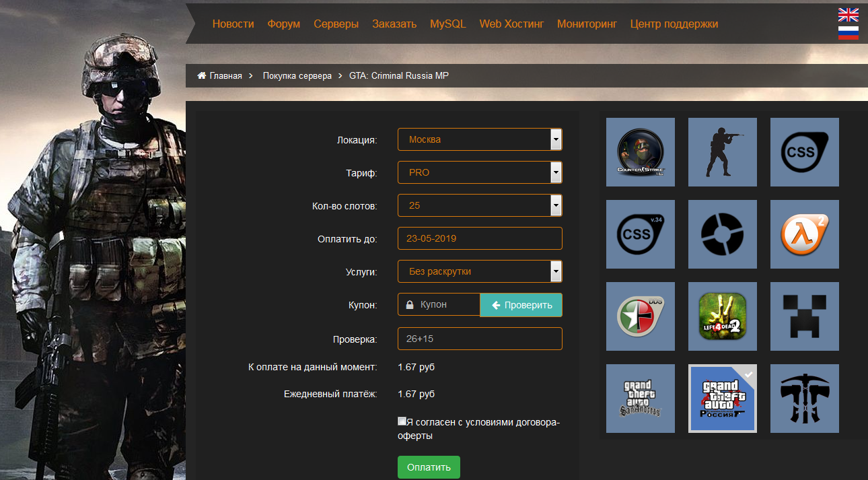Choose the Counter-Strike: Source CSS icon
868x480 pixels.
pyautogui.click(x=804, y=152)
